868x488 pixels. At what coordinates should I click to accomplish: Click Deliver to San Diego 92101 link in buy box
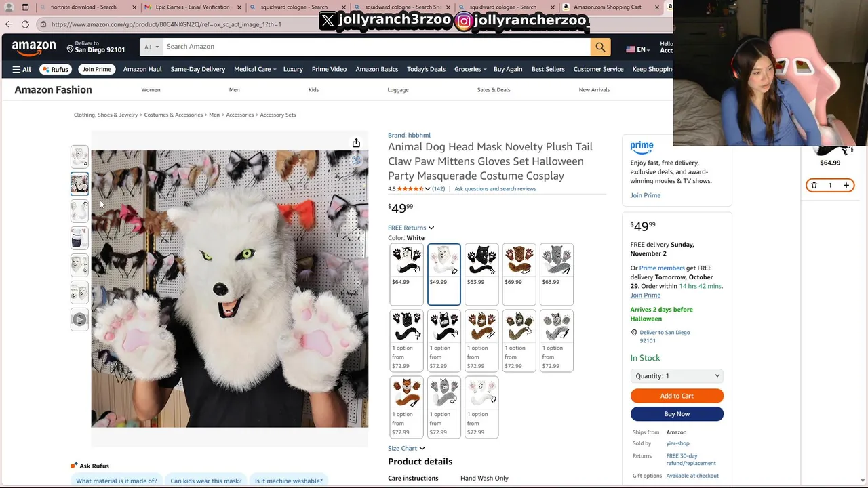(x=665, y=336)
